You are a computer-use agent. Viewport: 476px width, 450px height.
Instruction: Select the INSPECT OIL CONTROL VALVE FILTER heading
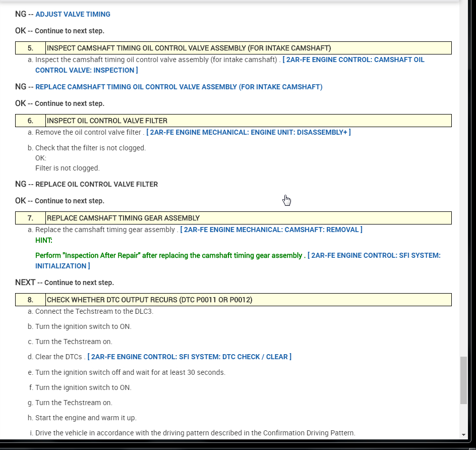coord(107,121)
